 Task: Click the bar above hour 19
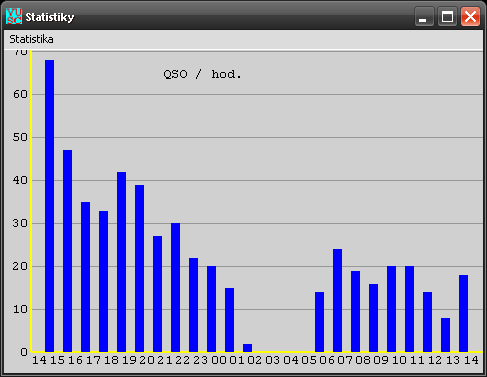point(139,268)
